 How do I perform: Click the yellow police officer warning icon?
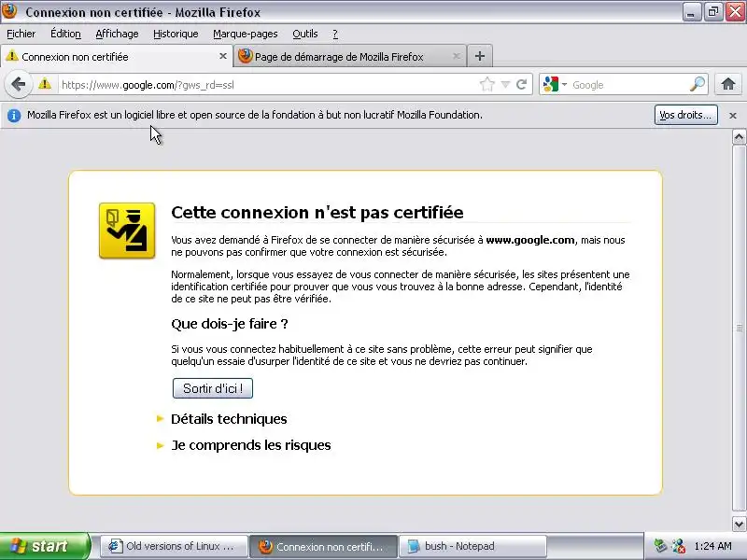coord(127,231)
